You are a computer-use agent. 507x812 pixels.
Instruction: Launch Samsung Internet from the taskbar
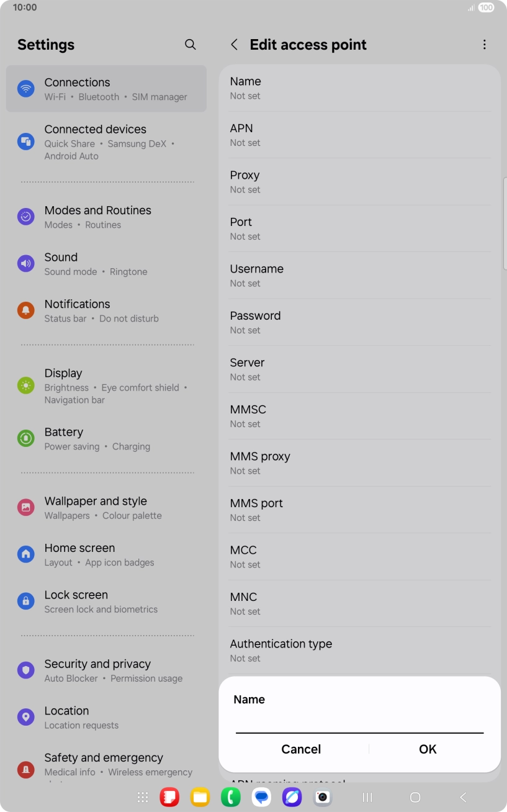(292, 797)
